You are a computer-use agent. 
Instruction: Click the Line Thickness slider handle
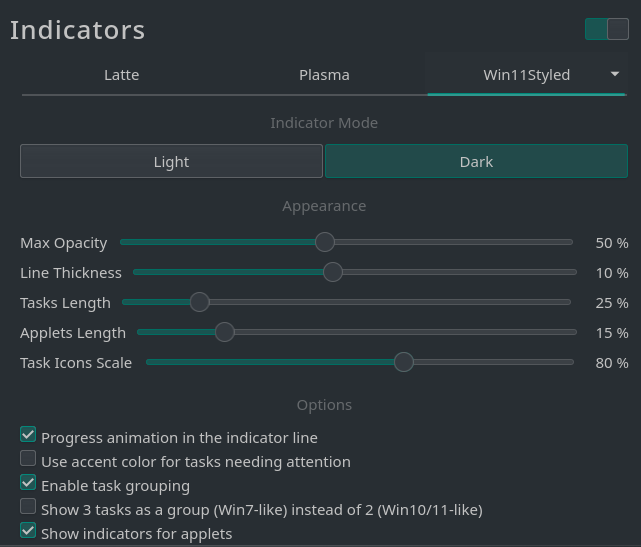pyautogui.click(x=333, y=272)
